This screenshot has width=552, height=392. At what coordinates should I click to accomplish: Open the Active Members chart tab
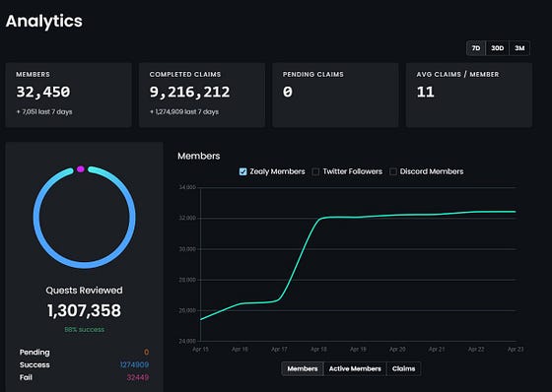click(355, 368)
